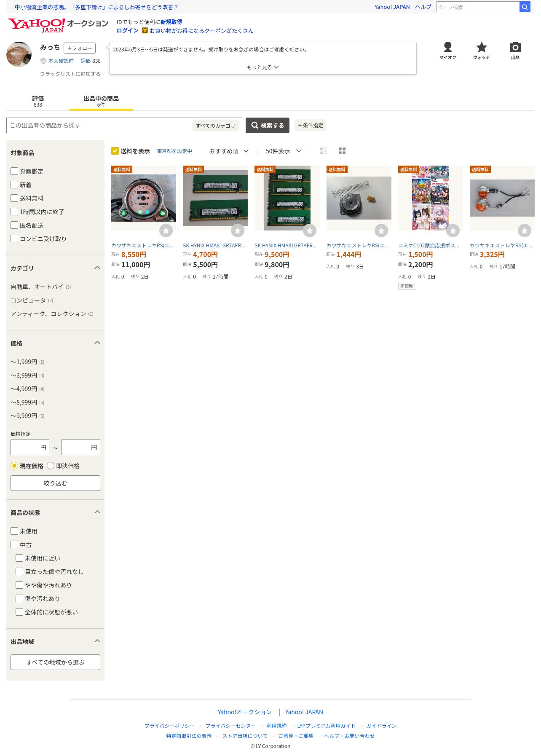The image size is (541, 756).
Task: Click the web search magnifier button
Action: (525, 7)
